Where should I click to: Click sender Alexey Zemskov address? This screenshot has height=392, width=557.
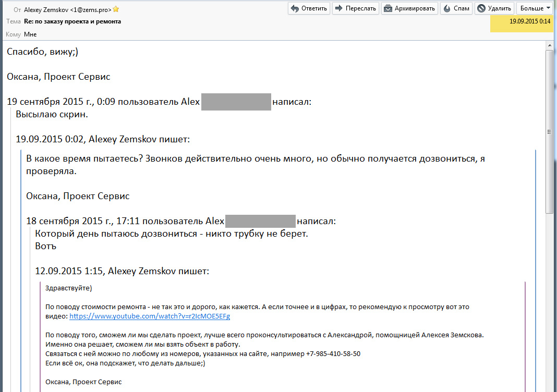67,9
